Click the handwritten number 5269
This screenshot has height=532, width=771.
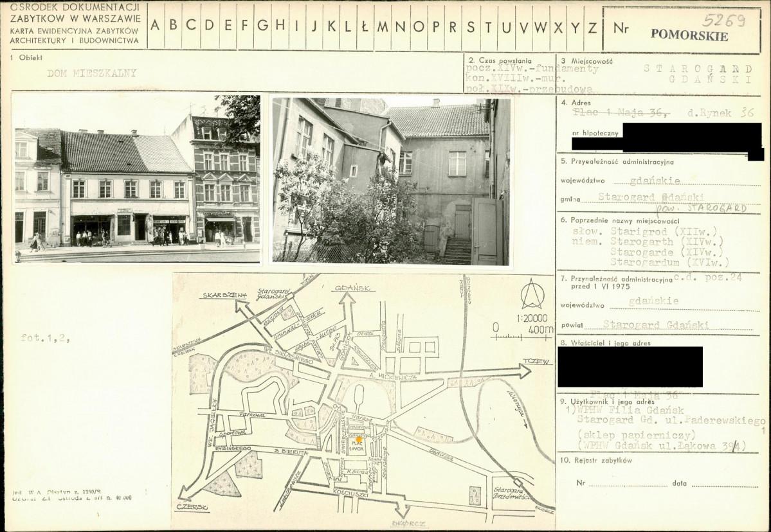(723, 20)
